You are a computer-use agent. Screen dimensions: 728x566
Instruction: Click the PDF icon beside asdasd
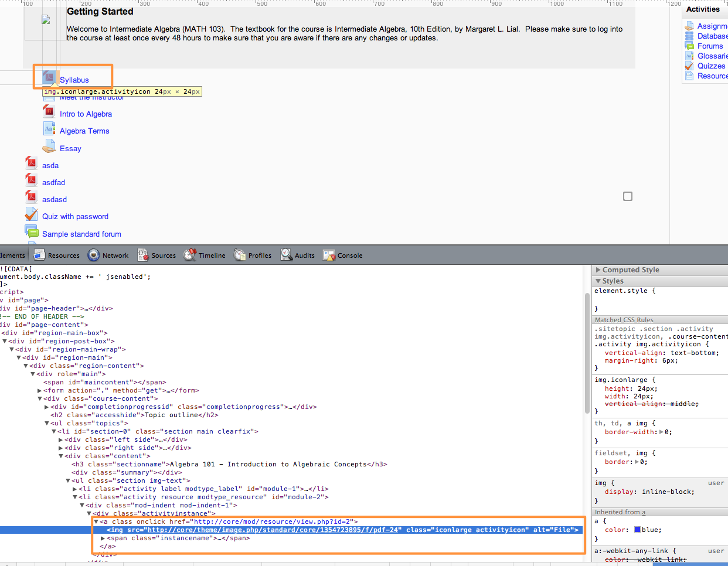pyautogui.click(x=32, y=198)
